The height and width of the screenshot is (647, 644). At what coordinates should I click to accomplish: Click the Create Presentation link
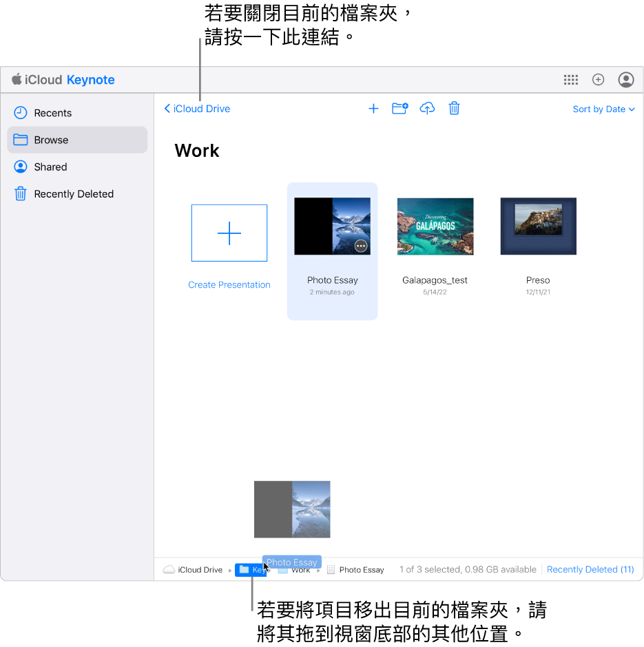pyautogui.click(x=229, y=285)
